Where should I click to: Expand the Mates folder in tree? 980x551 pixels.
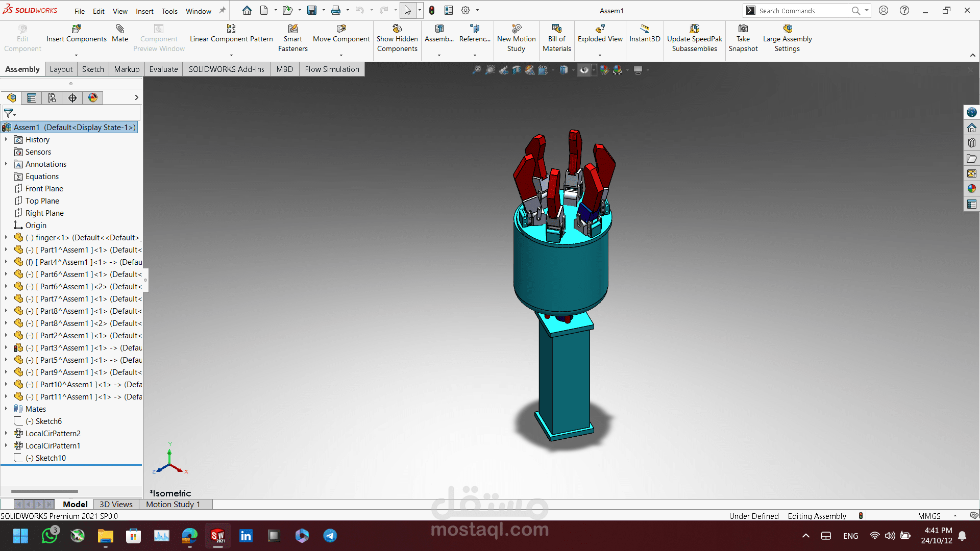[6, 409]
